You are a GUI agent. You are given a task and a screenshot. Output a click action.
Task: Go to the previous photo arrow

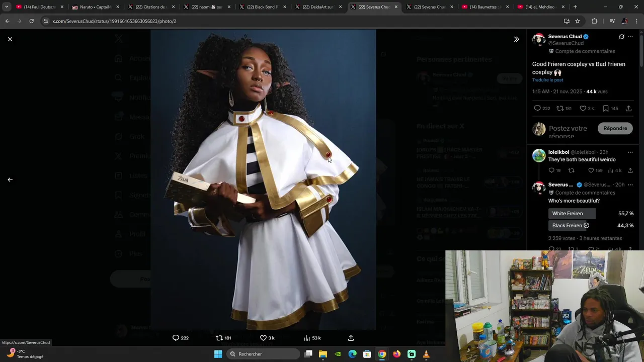(x=10, y=179)
